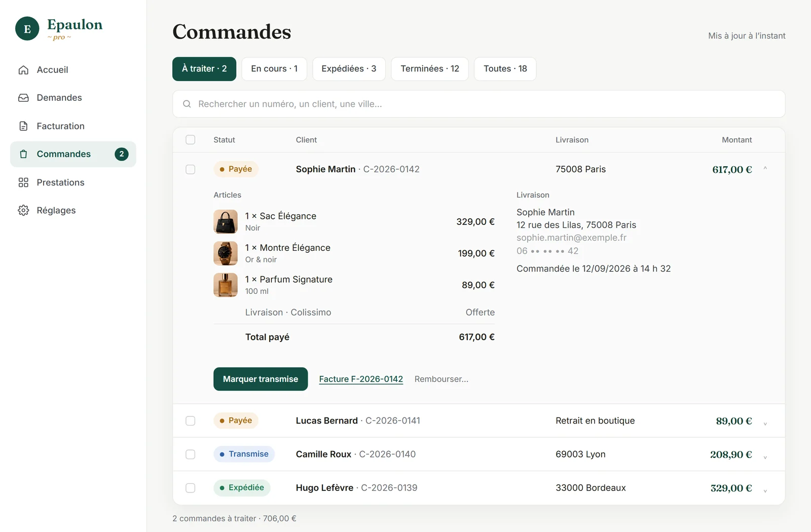Click the search magnifier icon
Viewport: 811px width, 532px height.
coord(187,104)
